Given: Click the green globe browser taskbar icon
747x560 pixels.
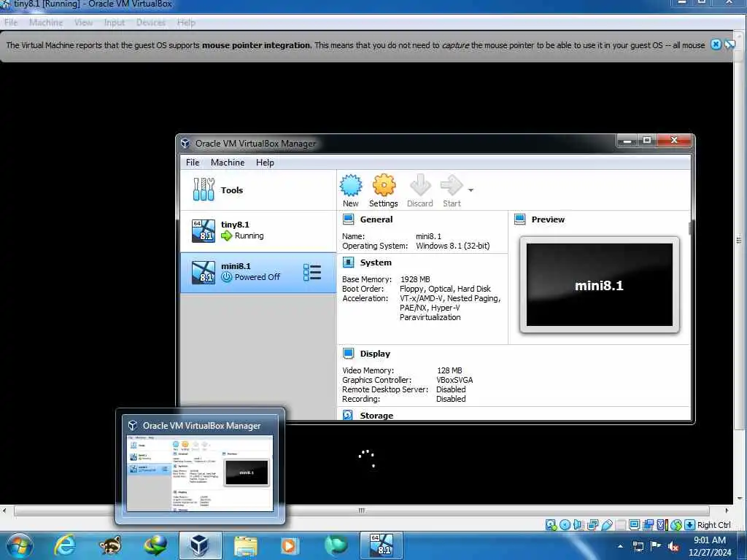Looking at the screenshot, I should [336, 545].
